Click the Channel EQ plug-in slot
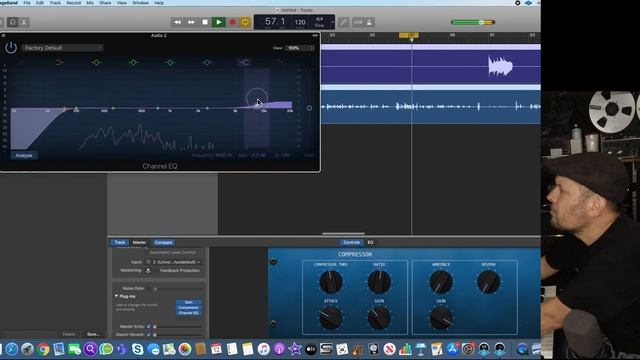Image resolution: width=640 pixels, height=360 pixels. coord(188,313)
